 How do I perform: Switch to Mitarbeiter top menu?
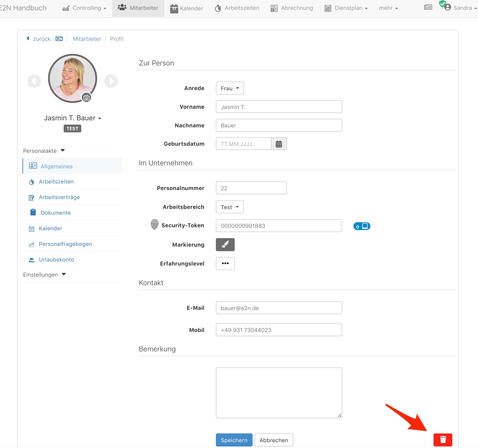click(x=138, y=8)
